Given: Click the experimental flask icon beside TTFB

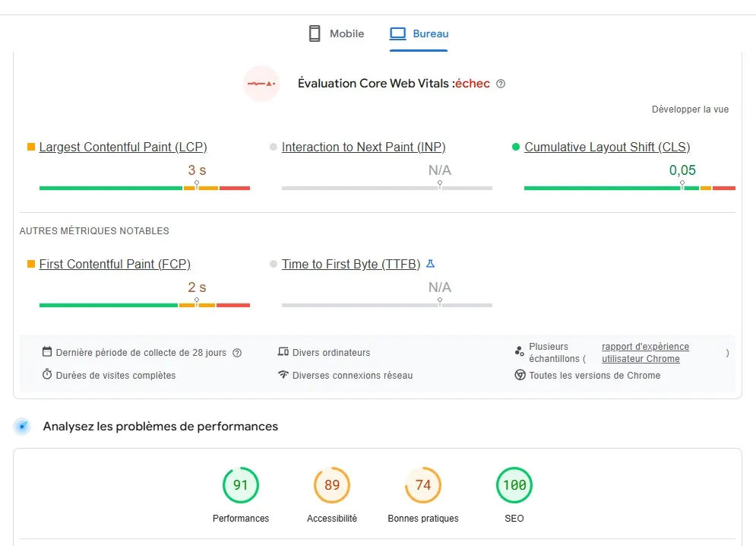Looking at the screenshot, I should (431, 264).
